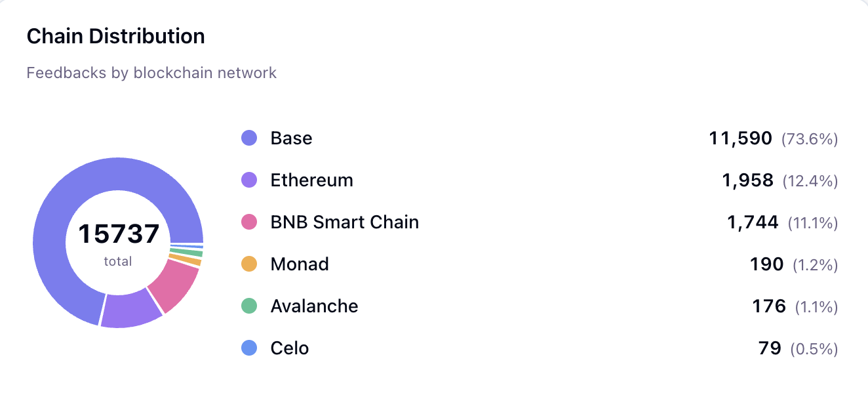Select the BNB Smart Chain label
868x416 pixels.
(x=344, y=222)
